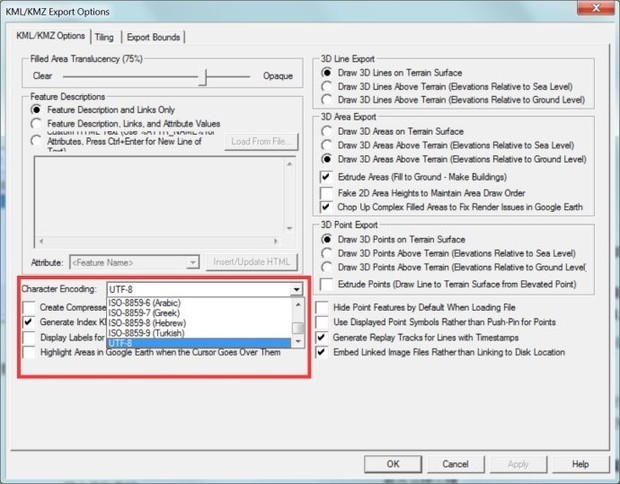Switch to the Tiling tab
This screenshot has height=484, width=620.
coord(104,37)
